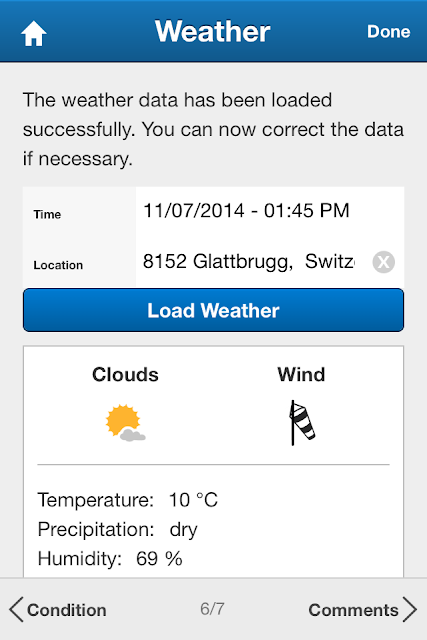Image resolution: width=427 pixels, height=640 pixels.
Task: Tap Done in the header
Action: pyautogui.click(x=388, y=32)
